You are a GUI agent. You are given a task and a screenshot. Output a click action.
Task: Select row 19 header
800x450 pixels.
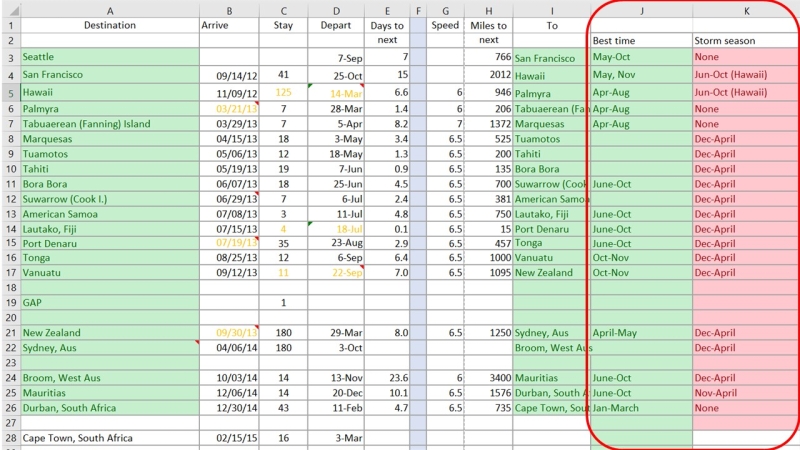pos(11,303)
